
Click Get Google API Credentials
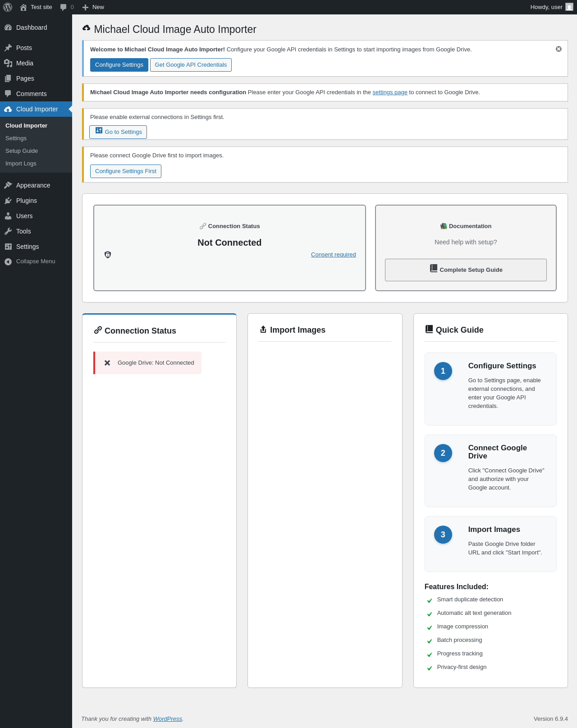191,65
